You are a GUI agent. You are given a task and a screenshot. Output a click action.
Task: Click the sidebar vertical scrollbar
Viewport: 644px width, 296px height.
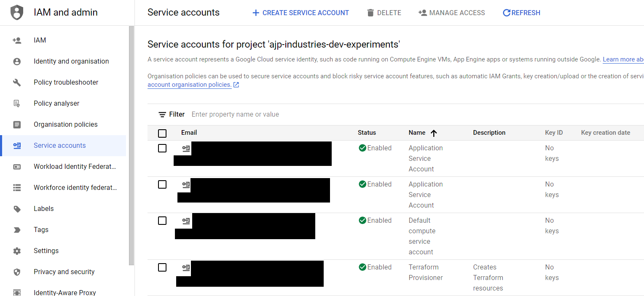tap(131, 146)
